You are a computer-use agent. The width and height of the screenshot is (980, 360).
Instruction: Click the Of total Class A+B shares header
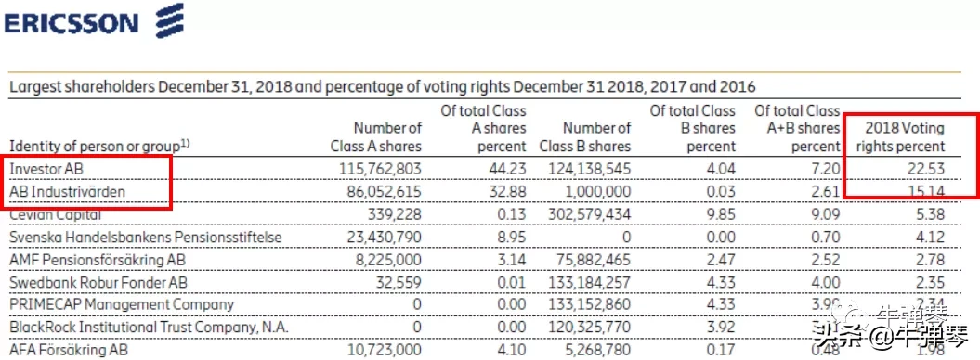(797, 129)
